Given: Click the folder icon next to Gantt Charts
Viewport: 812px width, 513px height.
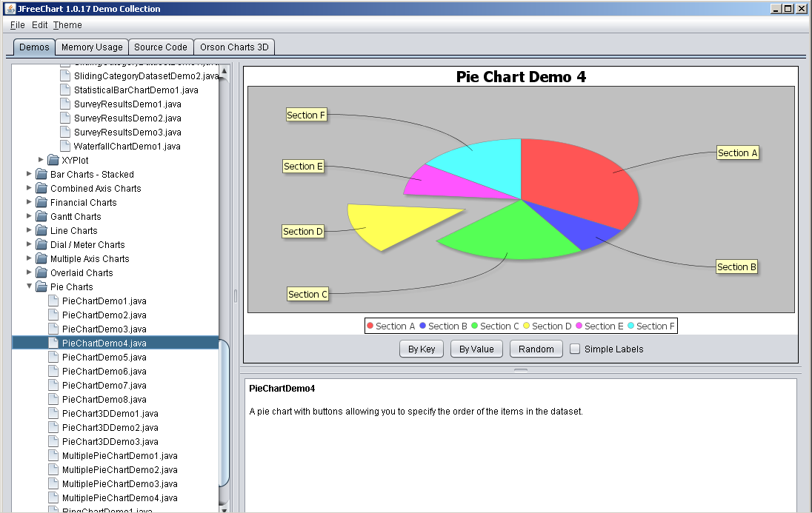Looking at the screenshot, I should click(x=41, y=216).
